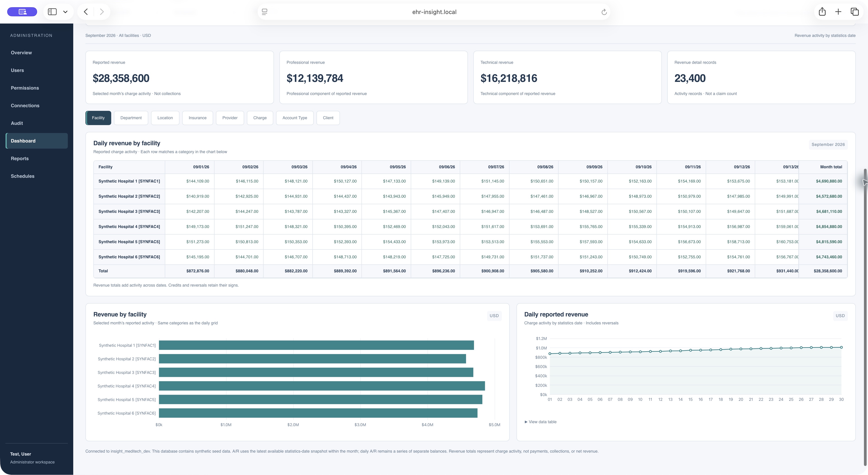Select the Dashboard sidebar item

37,141
